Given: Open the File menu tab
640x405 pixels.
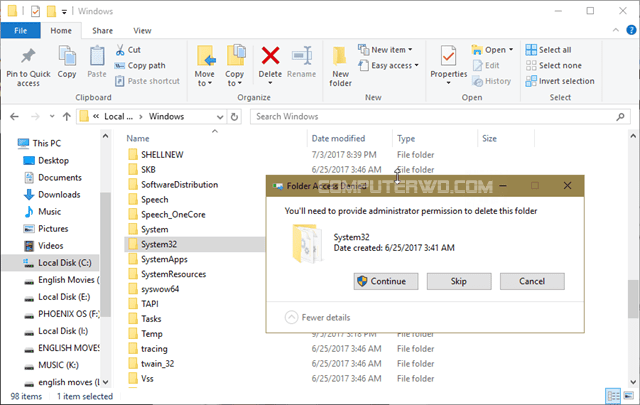Looking at the screenshot, I should click(20, 31).
